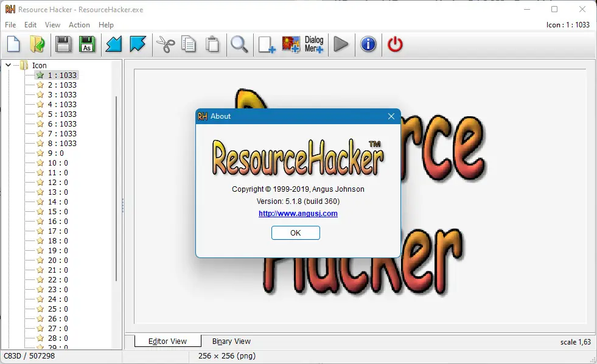Switch to the Editor View tab
The height and width of the screenshot is (364, 597).
click(167, 341)
